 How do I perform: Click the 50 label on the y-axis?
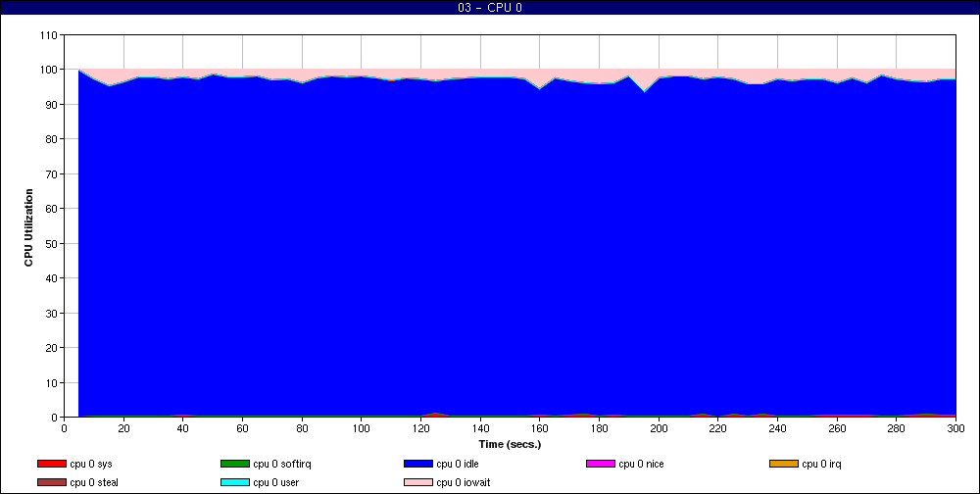pos(51,243)
